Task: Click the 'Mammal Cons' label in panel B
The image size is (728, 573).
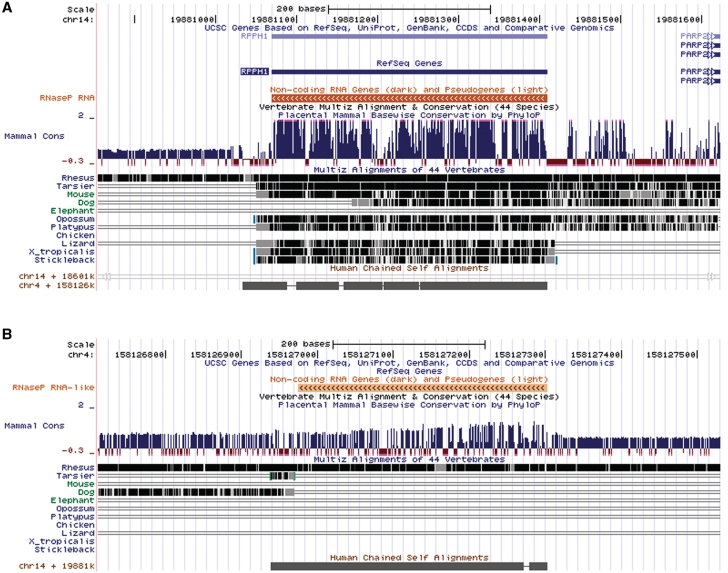Action: (x=34, y=426)
